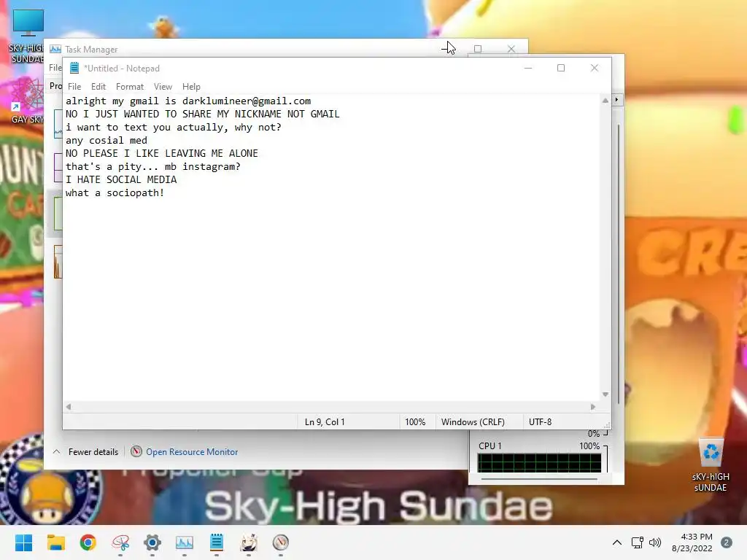This screenshot has width=747, height=560.
Task: Click the Resource Monitor gauge icon
Action: 136,451
